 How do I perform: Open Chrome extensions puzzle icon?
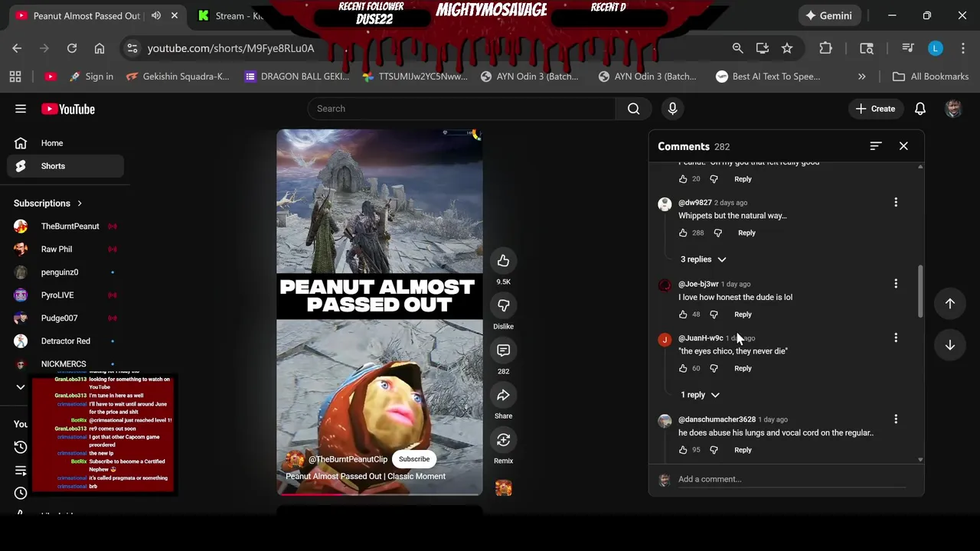point(825,48)
